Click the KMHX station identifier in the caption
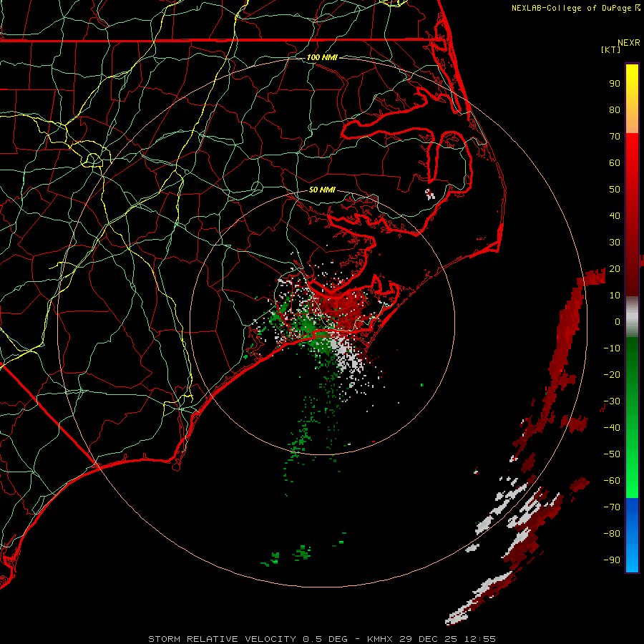Viewport: 644px width, 644px height. (x=380, y=639)
